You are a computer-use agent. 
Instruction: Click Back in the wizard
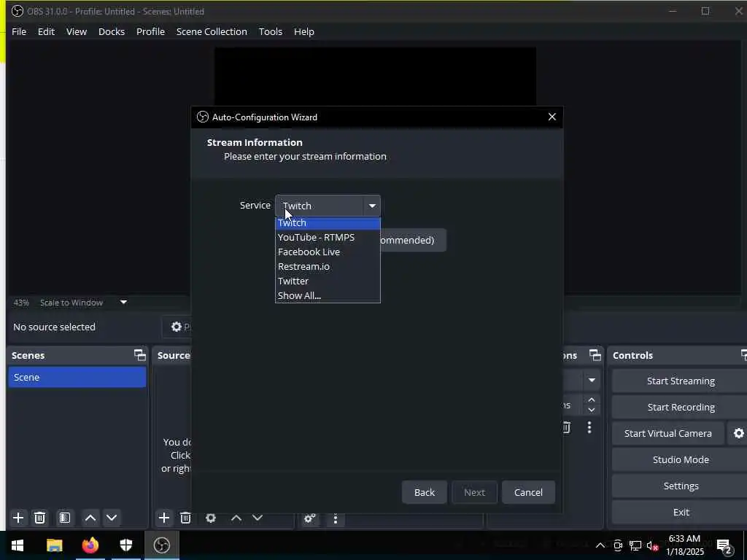pyautogui.click(x=425, y=492)
